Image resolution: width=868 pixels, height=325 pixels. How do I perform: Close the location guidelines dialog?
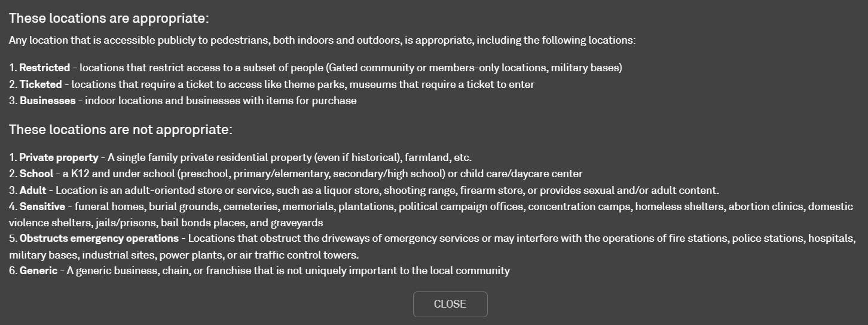coord(450,304)
